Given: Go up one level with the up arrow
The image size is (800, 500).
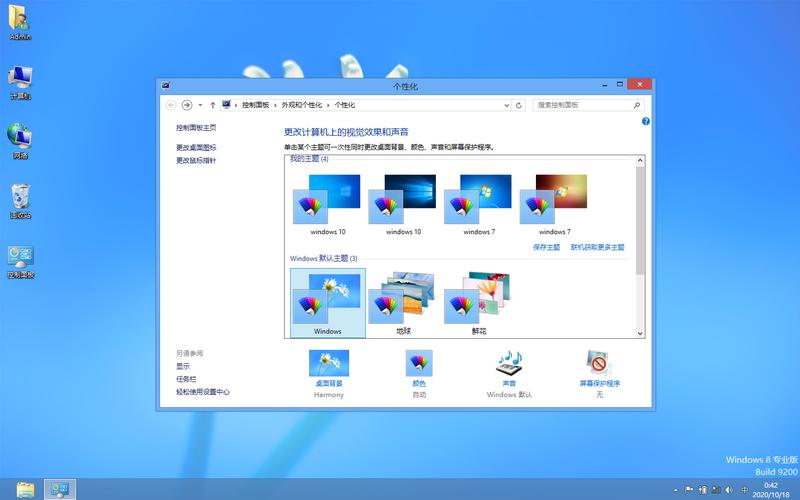Looking at the screenshot, I should pos(212,105).
